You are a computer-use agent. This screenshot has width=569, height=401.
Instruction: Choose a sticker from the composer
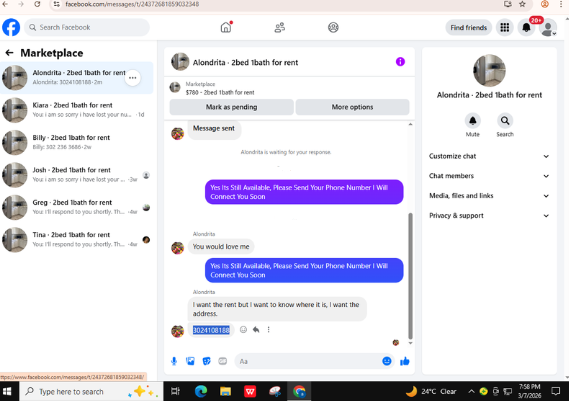206,361
